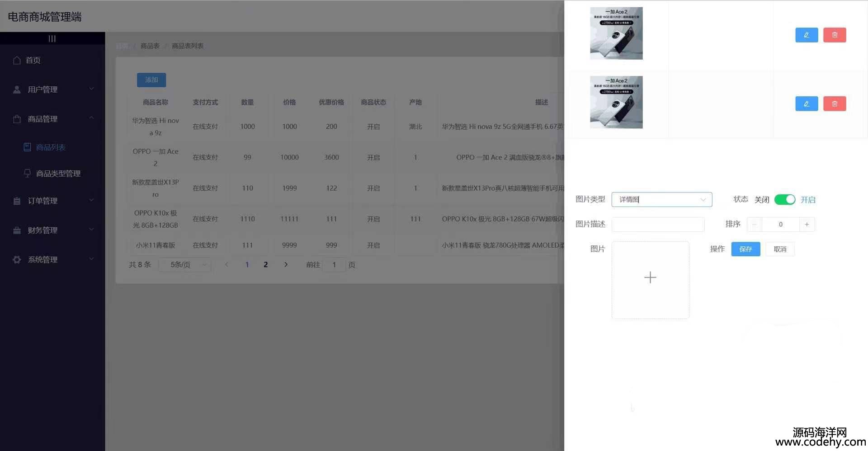
Task: Click the icon beside 商品类型管理
Action: (x=27, y=173)
